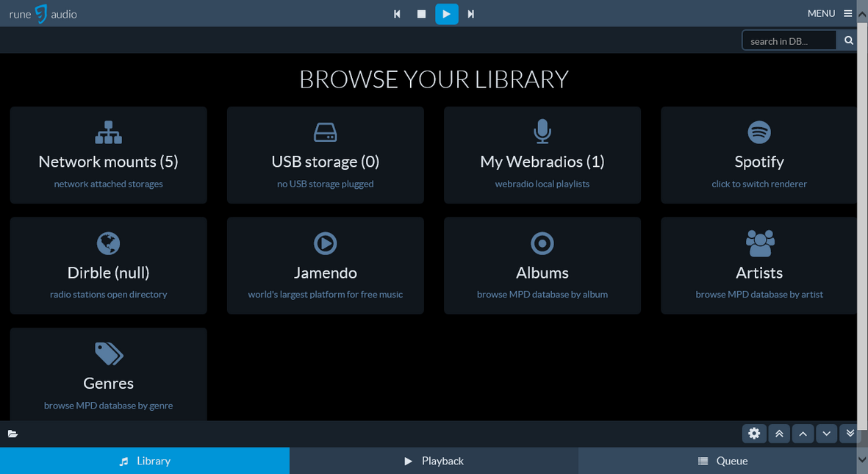Click 'webradio local playlists' text
This screenshot has width=868, height=474.
click(542, 184)
